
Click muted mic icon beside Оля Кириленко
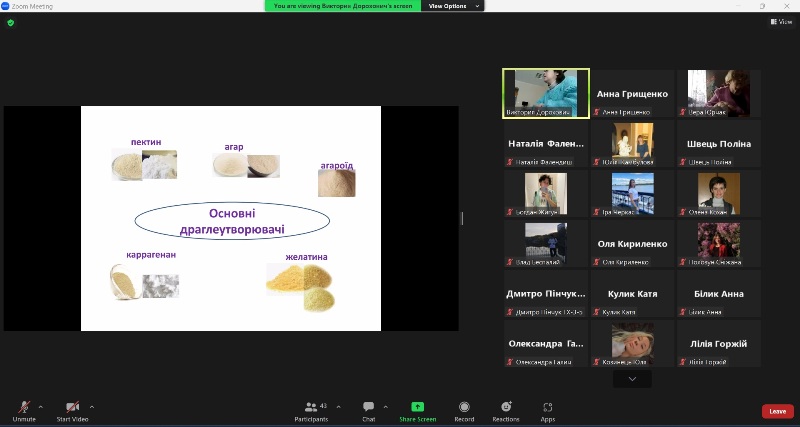596,262
